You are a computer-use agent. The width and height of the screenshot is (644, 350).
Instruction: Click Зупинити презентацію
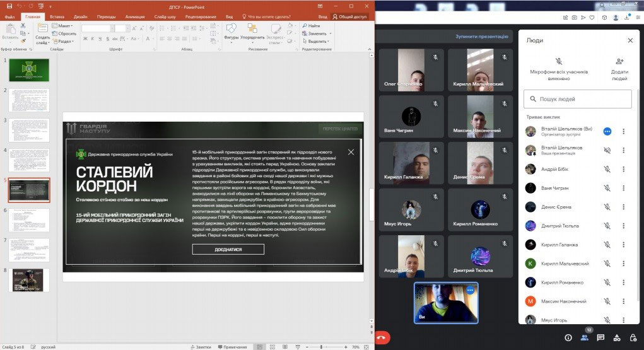[482, 37]
